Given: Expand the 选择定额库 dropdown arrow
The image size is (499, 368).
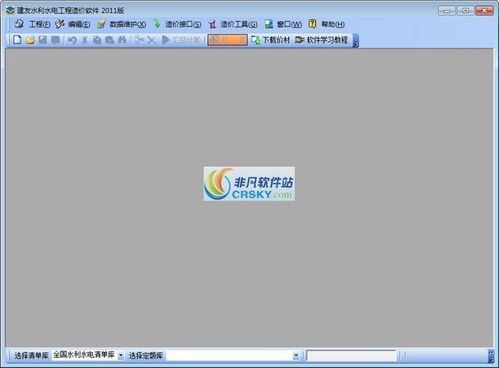Looking at the screenshot, I should 296,356.
